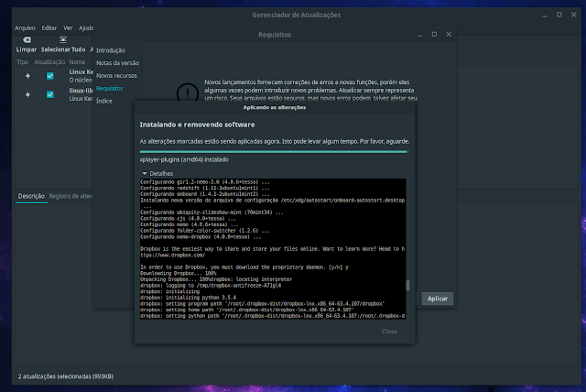Click the Limpar button label
The height and width of the screenshot is (392, 586).
[x=27, y=49]
